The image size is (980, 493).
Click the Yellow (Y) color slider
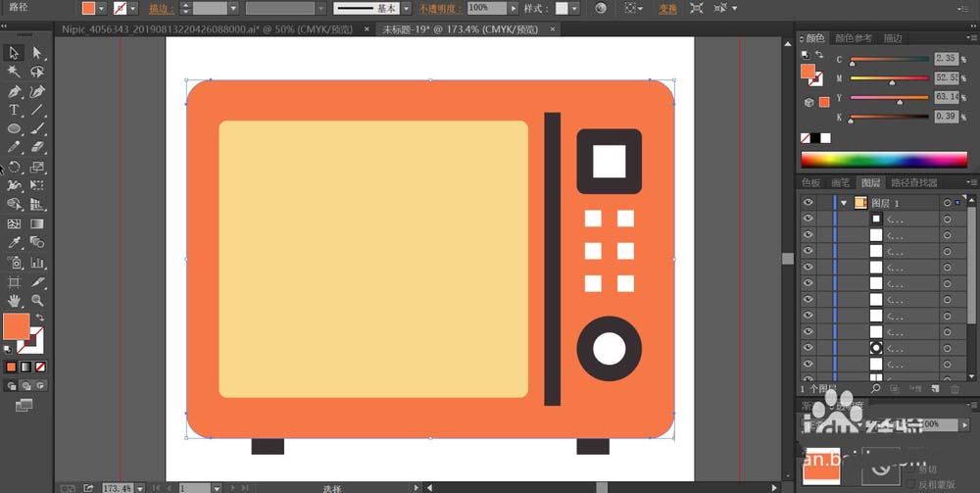coord(890,99)
